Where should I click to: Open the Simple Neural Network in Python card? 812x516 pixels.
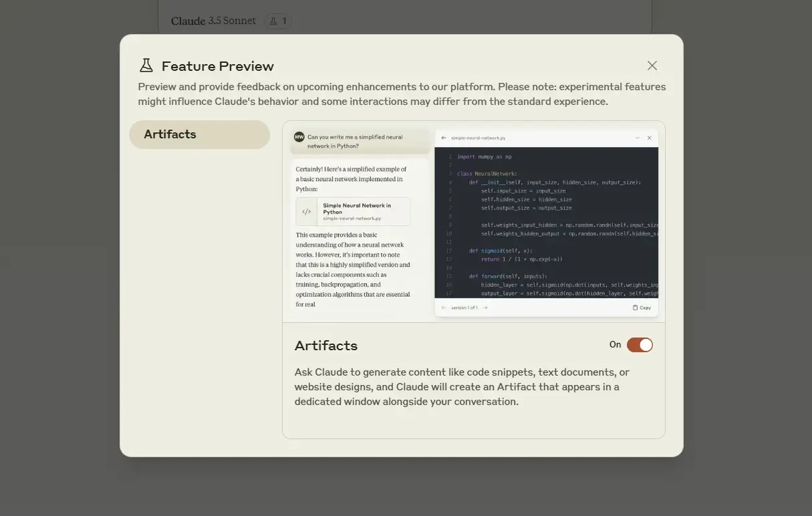[x=353, y=211]
